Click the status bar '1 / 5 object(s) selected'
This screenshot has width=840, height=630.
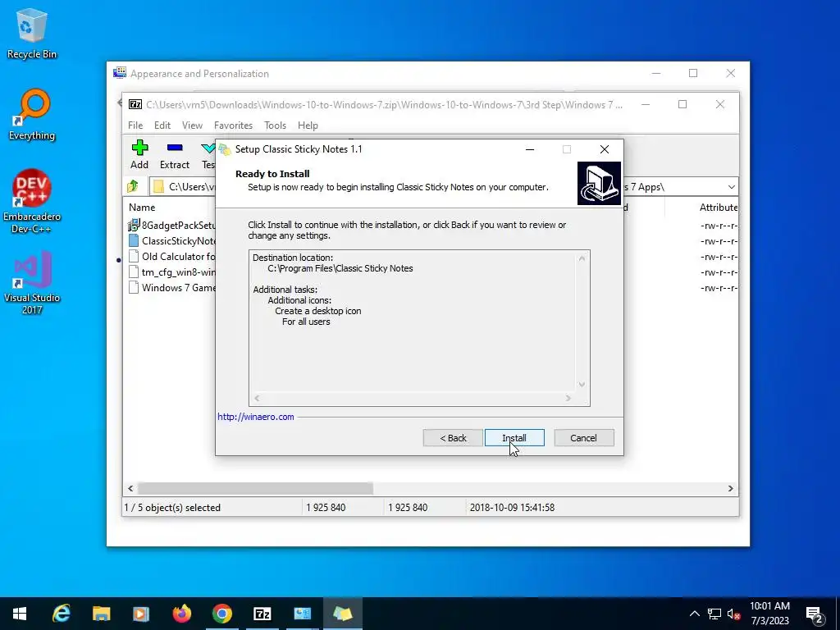point(172,507)
